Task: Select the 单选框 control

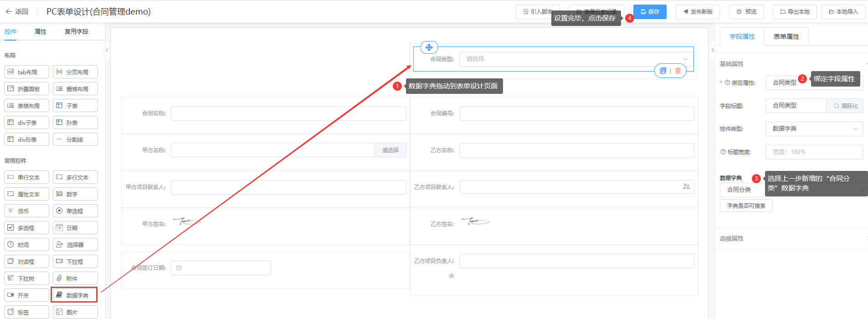Action: [76, 211]
